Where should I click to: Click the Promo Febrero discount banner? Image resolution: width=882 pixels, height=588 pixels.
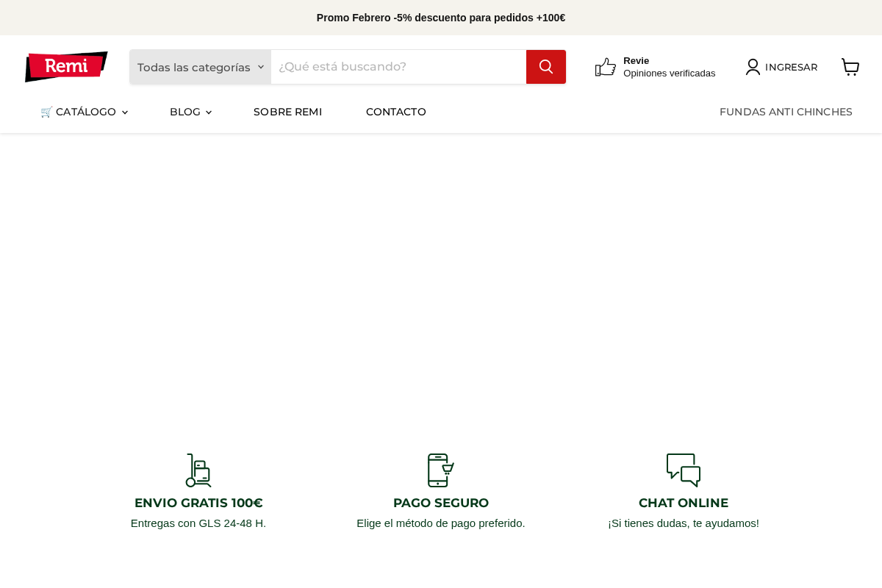[x=441, y=18]
